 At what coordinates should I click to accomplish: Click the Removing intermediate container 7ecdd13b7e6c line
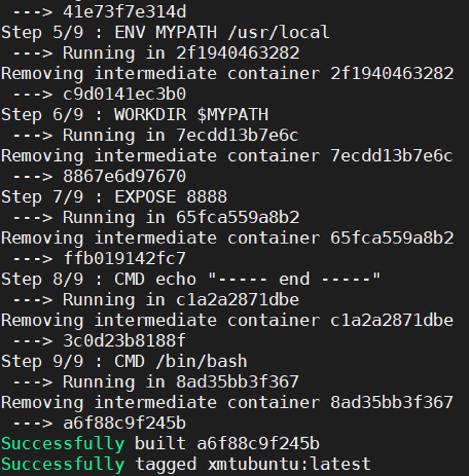point(227,156)
